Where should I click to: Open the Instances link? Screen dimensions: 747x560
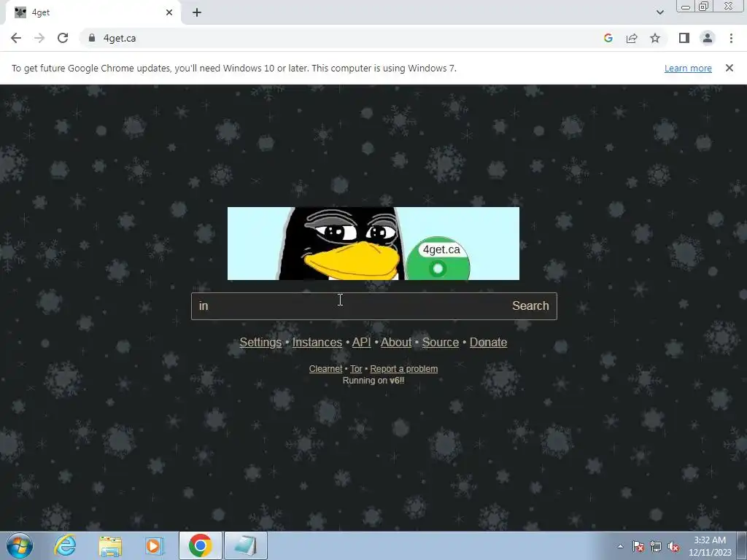(x=317, y=343)
